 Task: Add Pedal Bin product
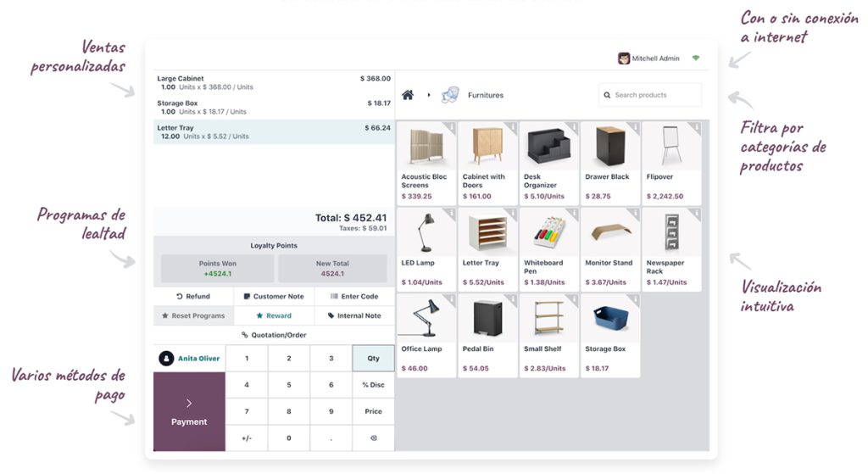[x=487, y=336]
